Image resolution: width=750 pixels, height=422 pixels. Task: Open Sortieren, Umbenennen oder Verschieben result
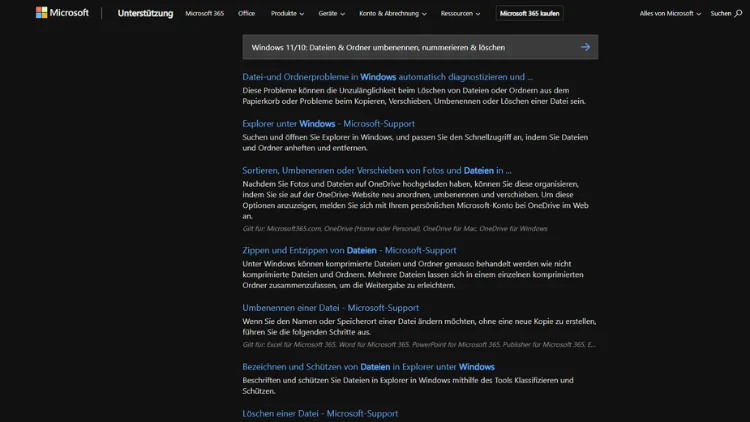376,170
